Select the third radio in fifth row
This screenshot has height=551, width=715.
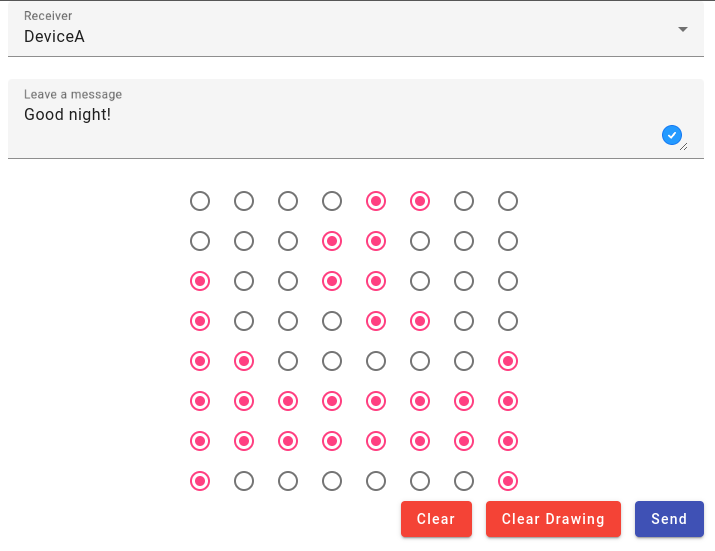[x=288, y=361]
